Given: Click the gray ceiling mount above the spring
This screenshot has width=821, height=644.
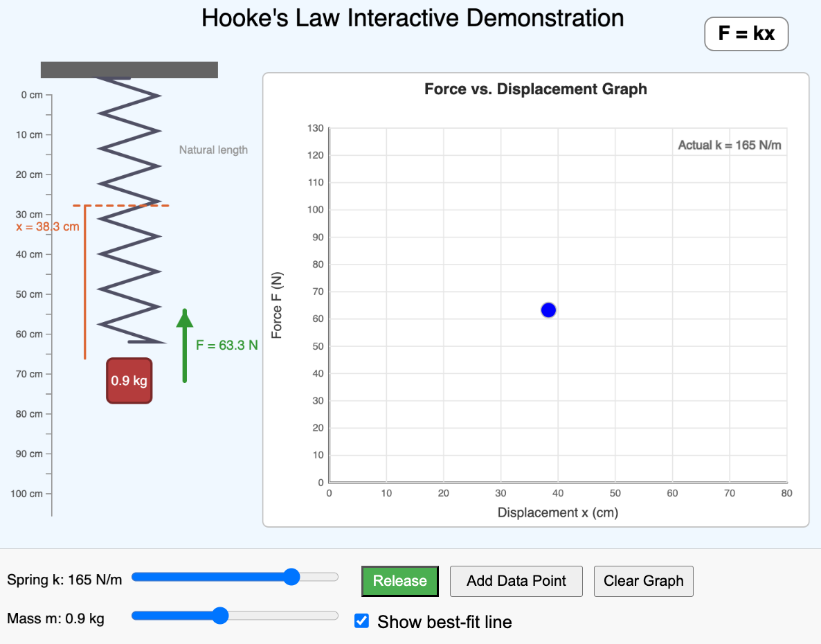Looking at the screenshot, I should 129,69.
